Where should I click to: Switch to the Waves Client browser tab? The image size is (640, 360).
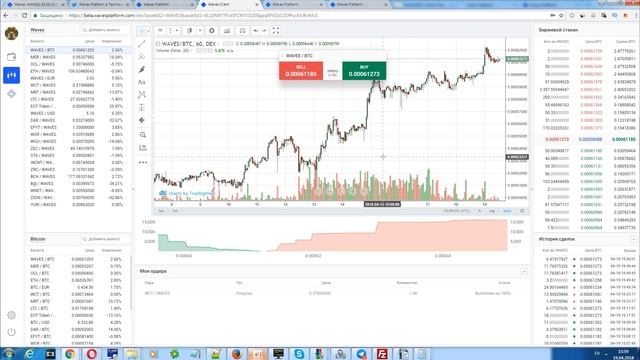(x=229, y=4)
